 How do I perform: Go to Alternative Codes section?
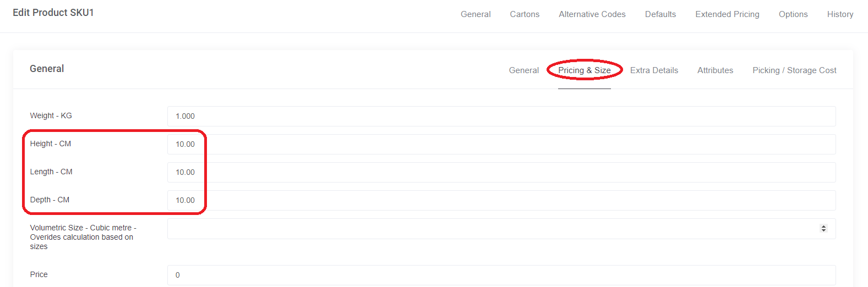(x=592, y=14)
